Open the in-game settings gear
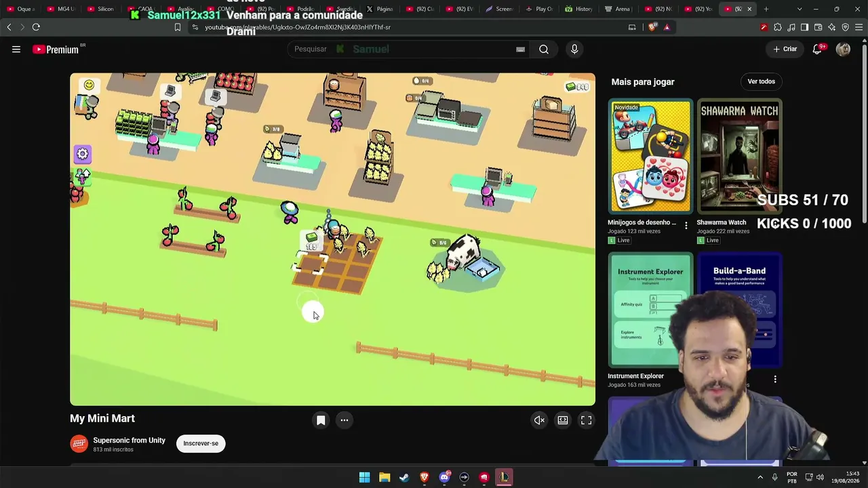 click(x=83, y=154)
